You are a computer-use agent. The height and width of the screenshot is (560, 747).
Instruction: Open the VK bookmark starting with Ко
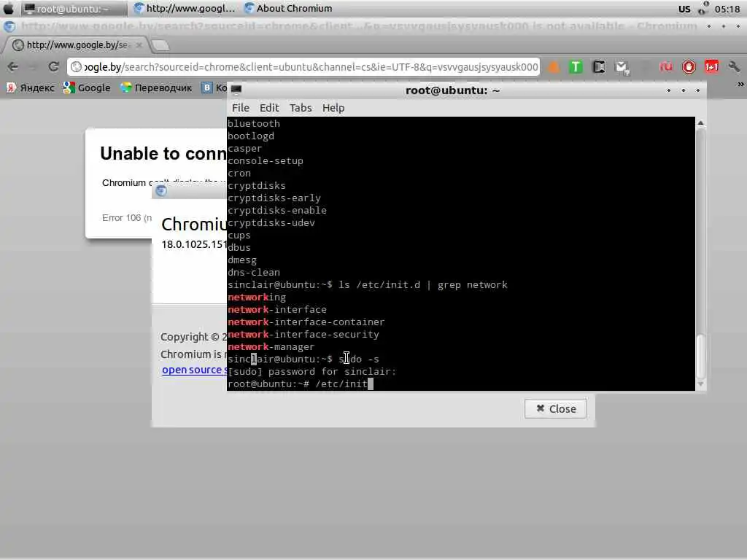pyautogui.click(x=214, y=87)
